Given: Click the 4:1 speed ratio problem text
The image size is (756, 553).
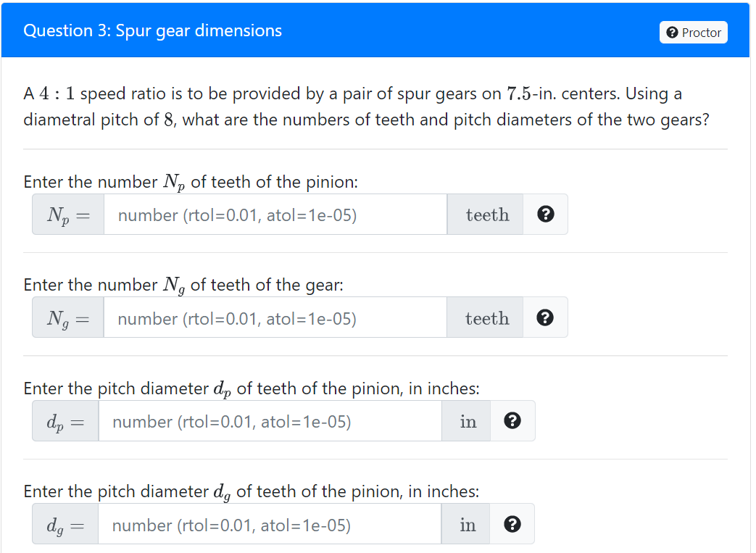Looking at the screenshot, I should click(x=367, y=106).
